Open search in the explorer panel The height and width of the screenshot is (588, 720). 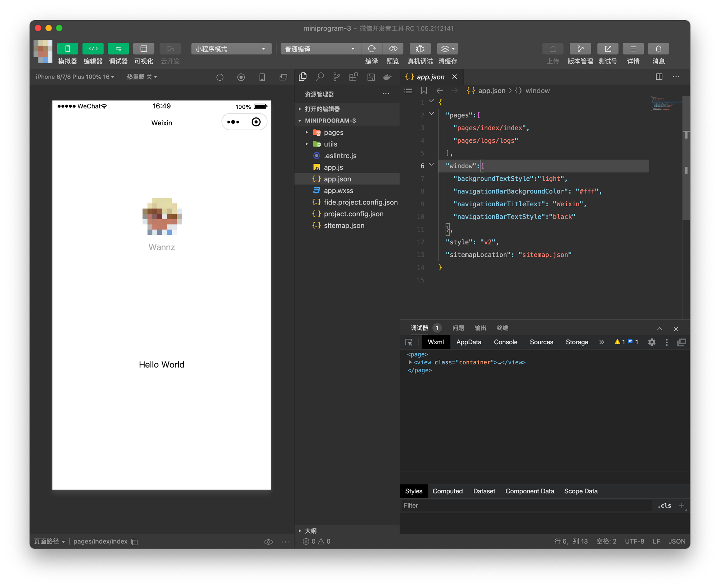click(320, 77)
